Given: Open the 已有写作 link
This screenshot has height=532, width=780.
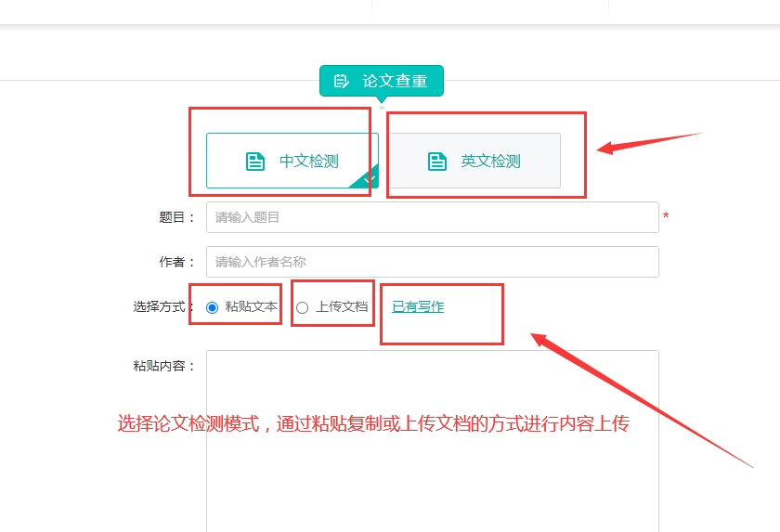Looking at the screenshot, I should pyautogui.click(x=418, y=306).
